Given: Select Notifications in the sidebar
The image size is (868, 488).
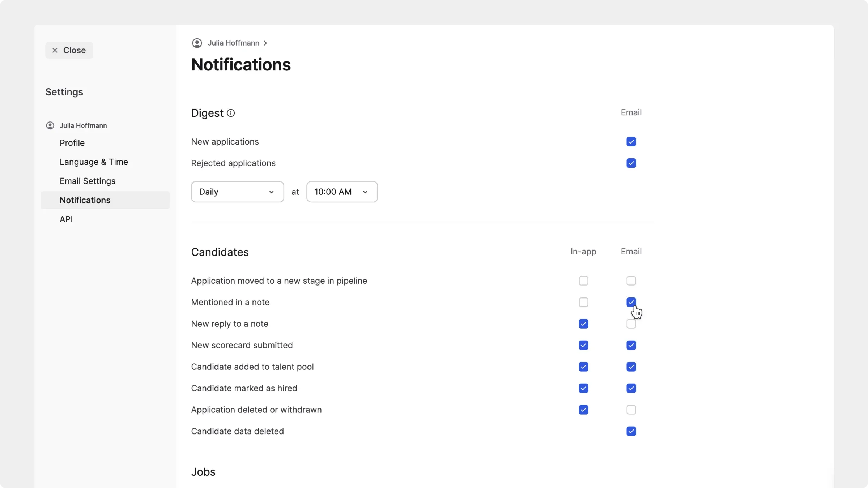Looking at the screenshot, I should click(x=105, y=200).
